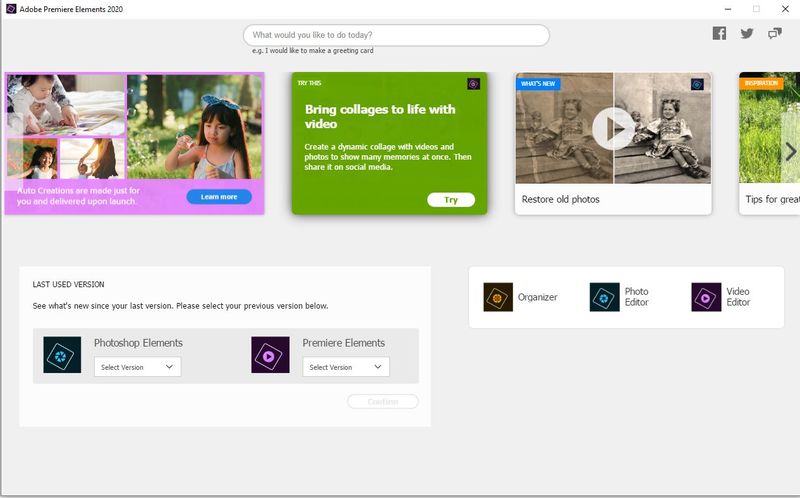Launch the Photo Editor icon
800x498 pixels.
(x=605, y=297)
